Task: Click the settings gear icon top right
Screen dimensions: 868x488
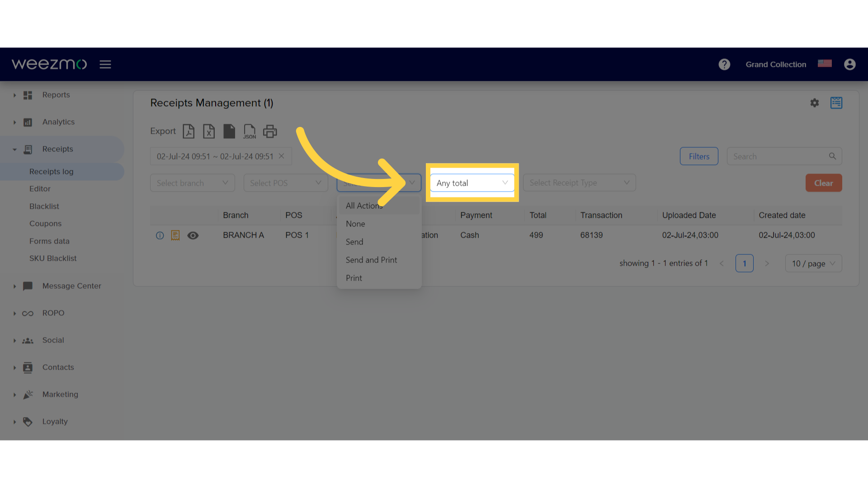Action: tap(815, 103)
